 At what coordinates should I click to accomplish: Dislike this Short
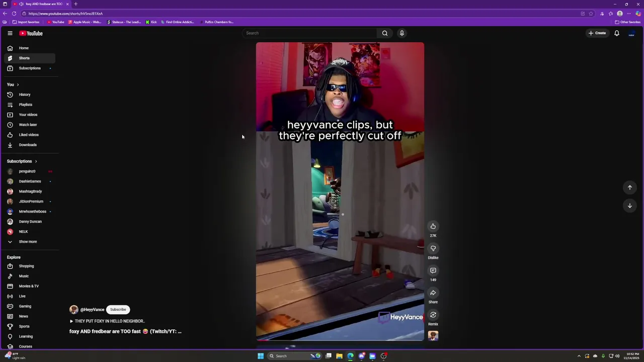coord(433,248)
